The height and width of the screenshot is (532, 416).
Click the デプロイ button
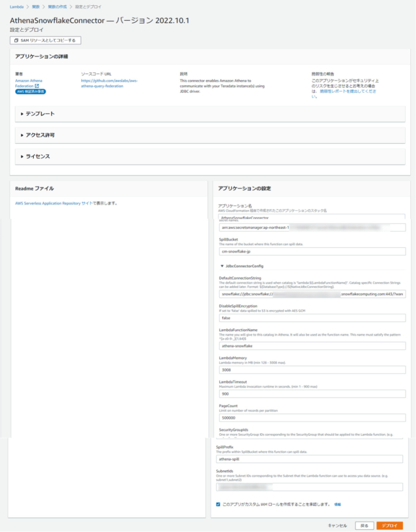[x=389, y=525]
